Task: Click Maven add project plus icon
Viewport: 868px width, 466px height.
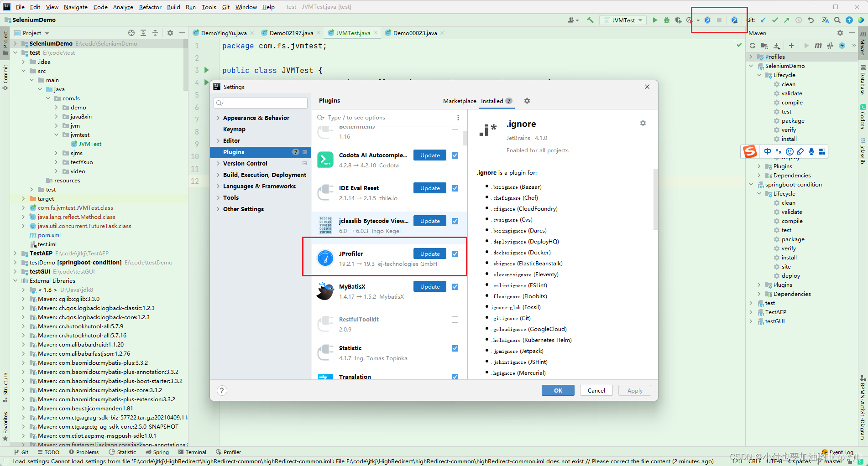Action: tap(791, 46)
